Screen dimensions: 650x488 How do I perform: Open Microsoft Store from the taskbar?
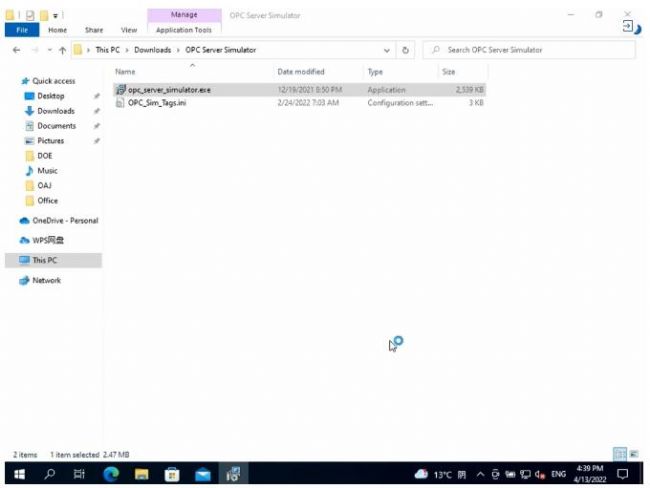[x=172, y=473]
